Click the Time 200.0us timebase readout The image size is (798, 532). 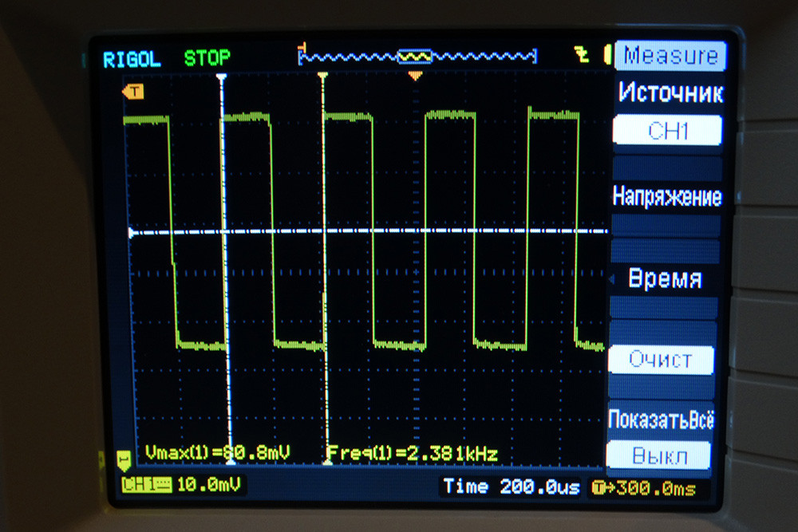coord(511,487)
